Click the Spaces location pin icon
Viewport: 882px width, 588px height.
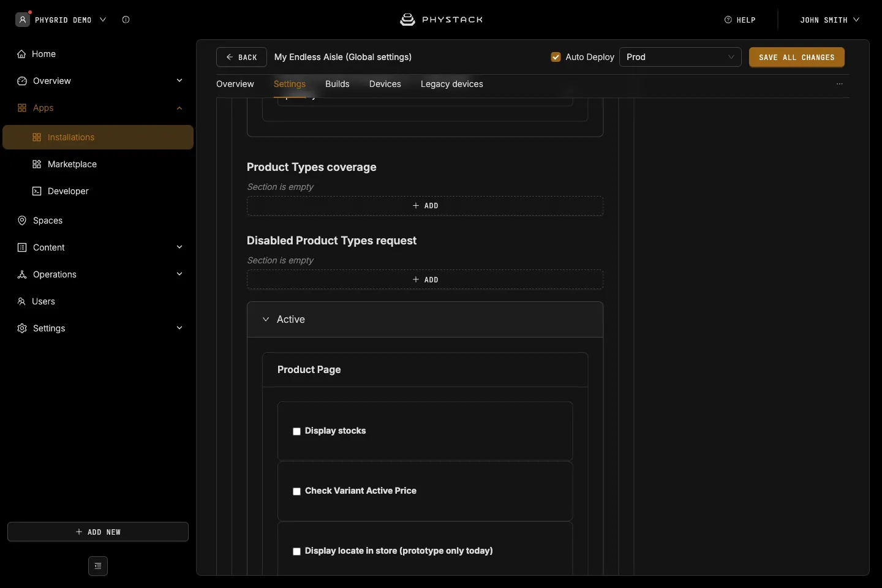coord(22,221)
